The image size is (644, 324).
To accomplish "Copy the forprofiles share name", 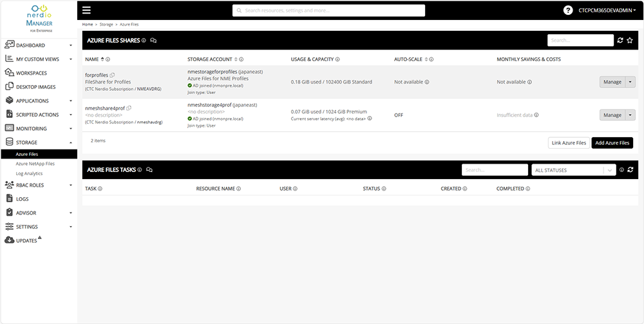I will coord(112,75).
